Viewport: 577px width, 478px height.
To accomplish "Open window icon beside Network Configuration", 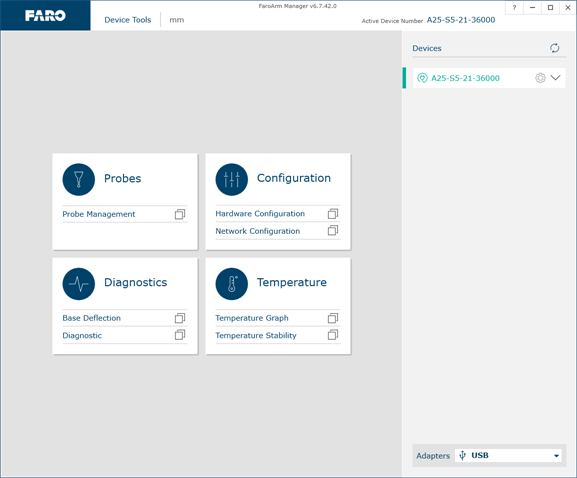I will 333,230.
